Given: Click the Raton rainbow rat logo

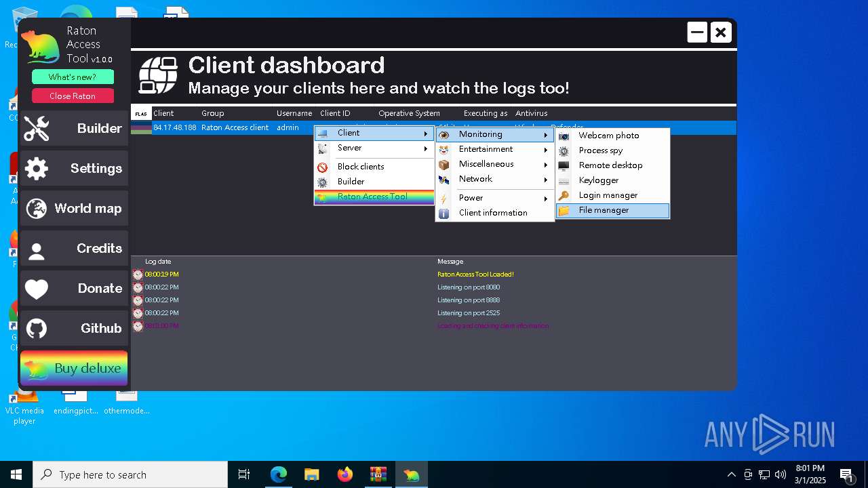Looking at the screenshot, I should [40, 47].
